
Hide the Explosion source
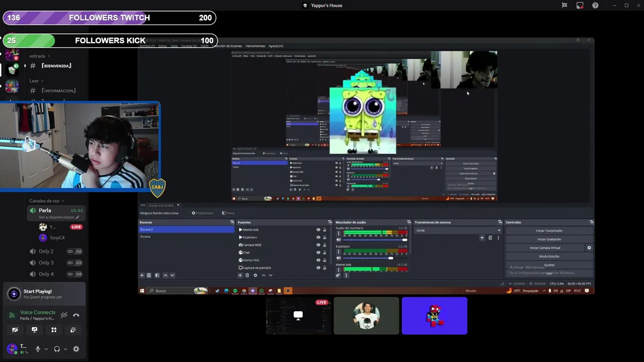pyautogui.click(x=318, y=237)
